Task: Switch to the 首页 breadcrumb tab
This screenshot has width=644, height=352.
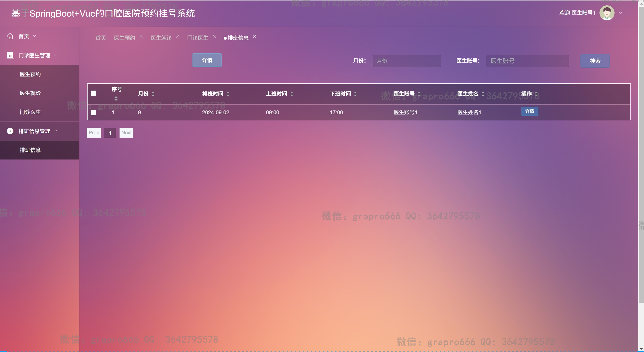Action: coord(101,38)
